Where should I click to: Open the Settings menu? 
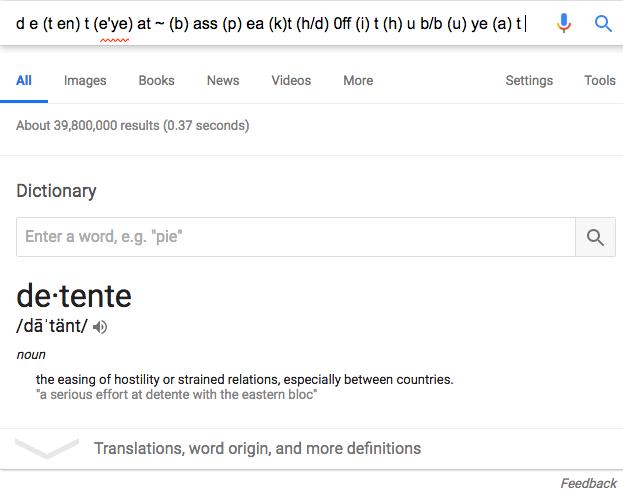(529, 81)
